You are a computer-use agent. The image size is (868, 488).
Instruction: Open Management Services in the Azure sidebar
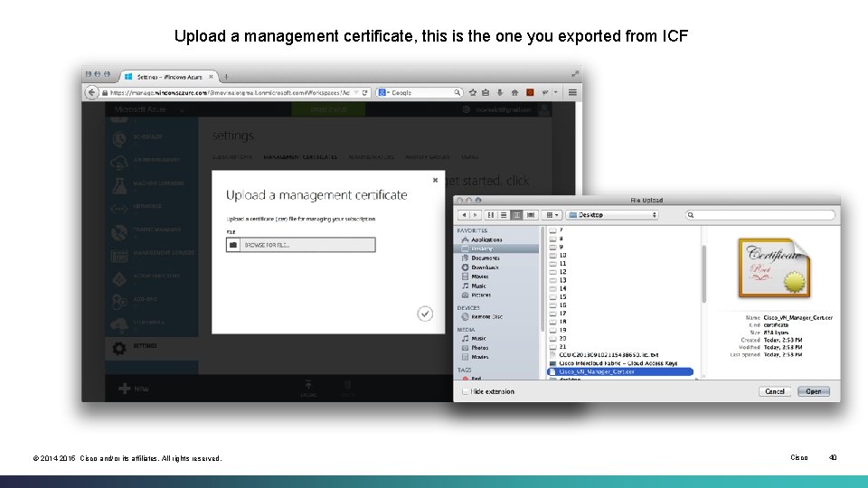(152, 255)
